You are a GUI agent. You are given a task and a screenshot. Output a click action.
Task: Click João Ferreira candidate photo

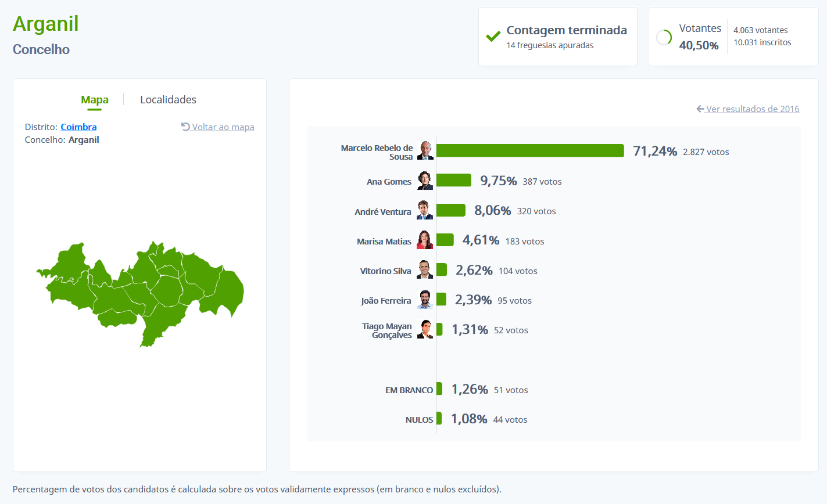point(425,300)
